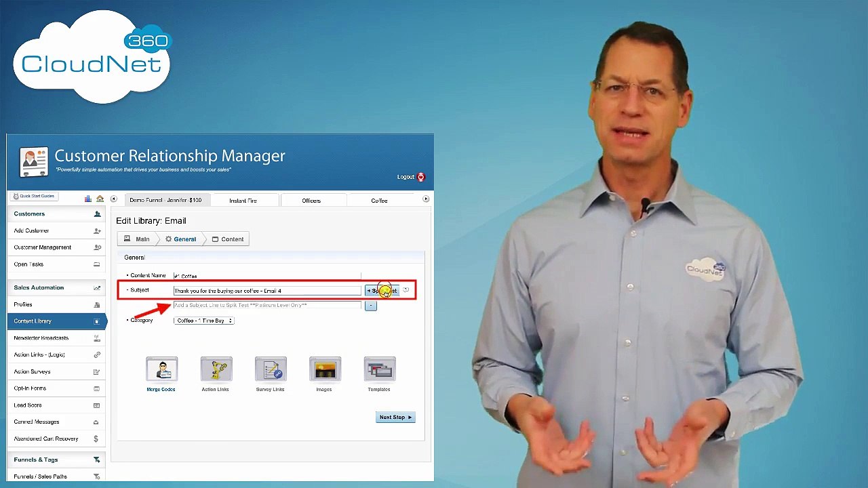
Task: Click the Customer Management icon
Action: coord(97,247)
